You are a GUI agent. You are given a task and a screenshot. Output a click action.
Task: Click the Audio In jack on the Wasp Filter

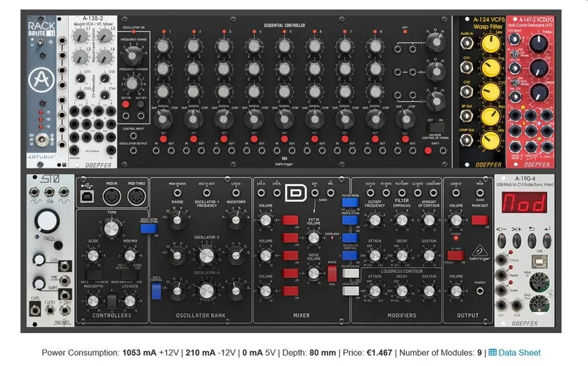pyautogui.click(x=466, y=44)
